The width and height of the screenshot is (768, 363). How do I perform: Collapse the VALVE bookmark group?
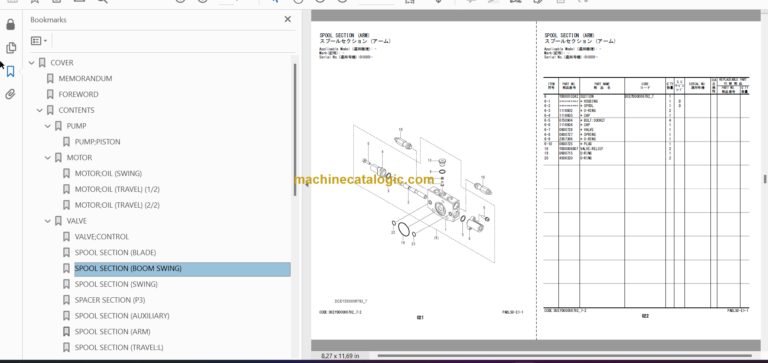pos(48,221)
